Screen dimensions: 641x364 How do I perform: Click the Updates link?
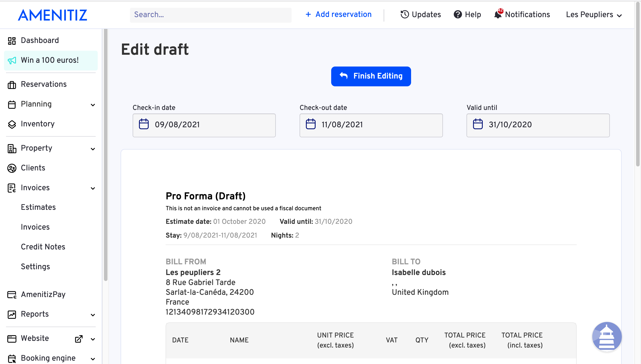pos(421,14)
